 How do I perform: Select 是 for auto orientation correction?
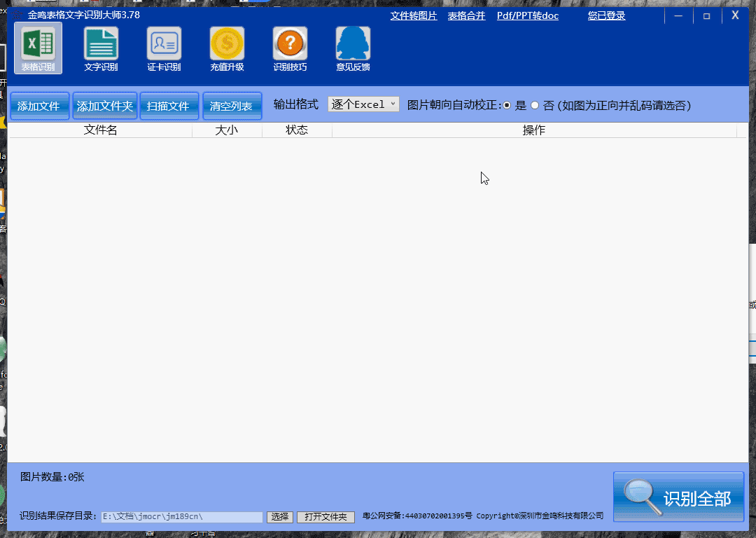507,105
